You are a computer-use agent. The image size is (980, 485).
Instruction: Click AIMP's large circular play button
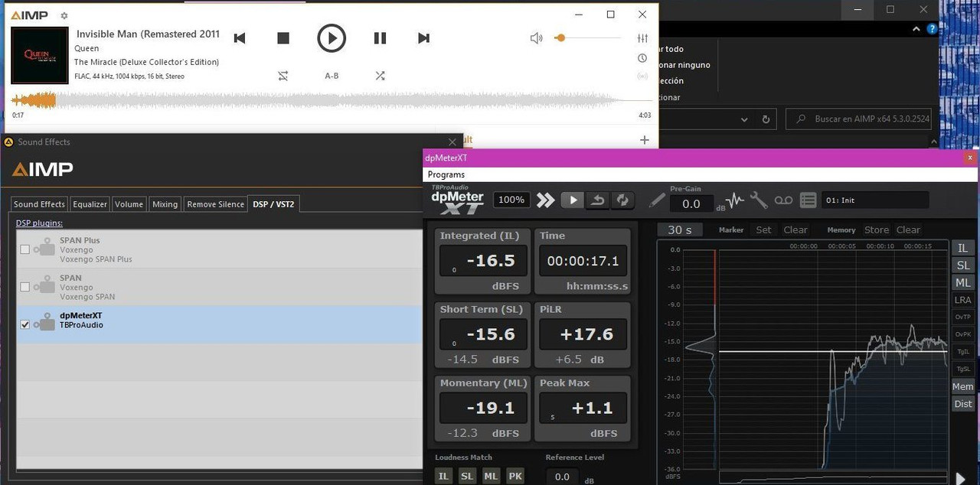coord(332,38)
